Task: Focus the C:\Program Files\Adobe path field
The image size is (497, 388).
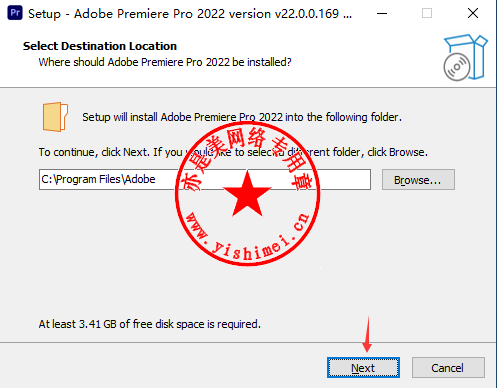Action: 205,179
